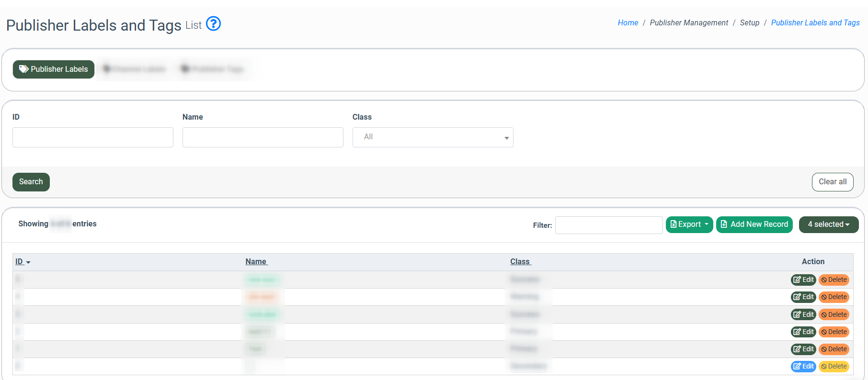Open the Class dropdown set to All
This screenshot has height=380, width=868.
[433, 137]
